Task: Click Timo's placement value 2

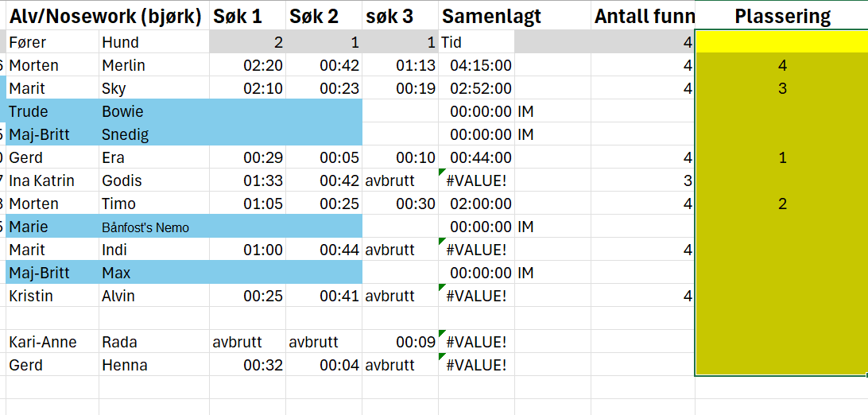Action: coord(781,204)
